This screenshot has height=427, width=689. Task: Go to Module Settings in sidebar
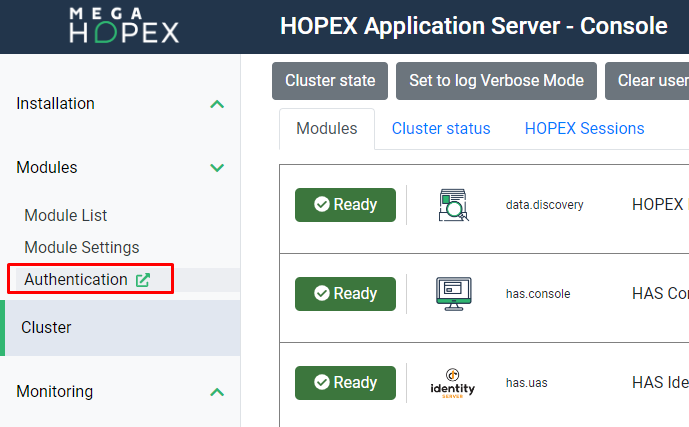click(x=82, y=248)
